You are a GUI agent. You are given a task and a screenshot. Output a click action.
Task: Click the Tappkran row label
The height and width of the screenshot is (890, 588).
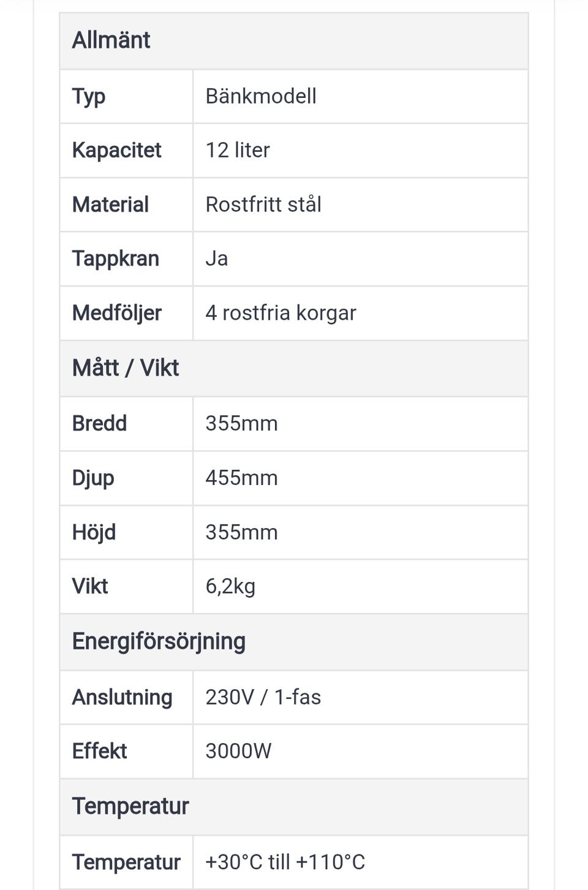(115, 258)
